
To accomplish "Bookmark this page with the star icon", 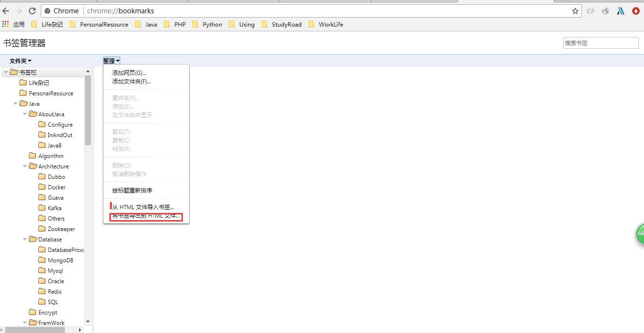I will (x=575, y=11).
